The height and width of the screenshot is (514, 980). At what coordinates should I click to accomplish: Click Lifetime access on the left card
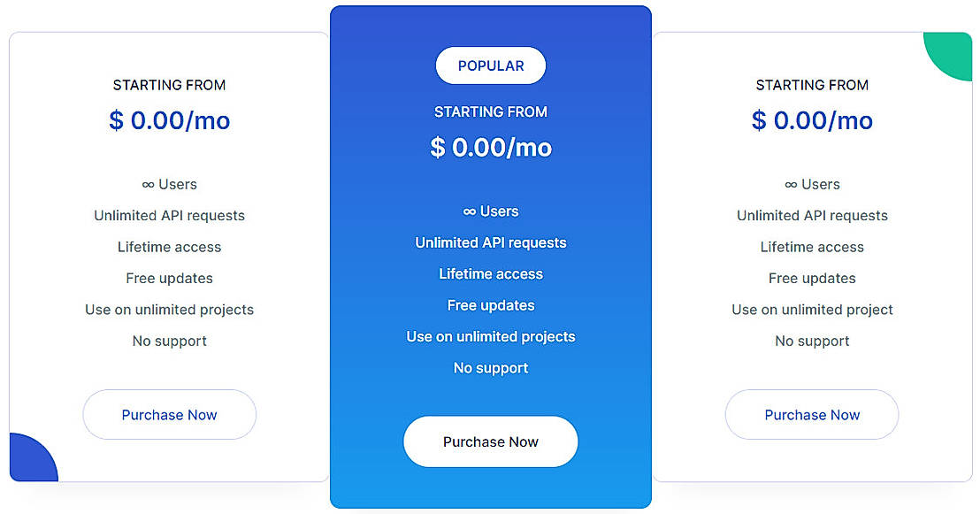point(169,247)
